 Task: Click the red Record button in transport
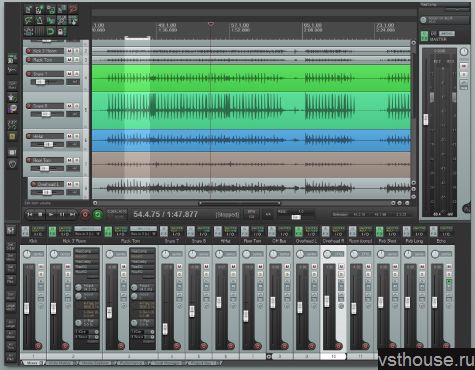[x=85, y=215]
